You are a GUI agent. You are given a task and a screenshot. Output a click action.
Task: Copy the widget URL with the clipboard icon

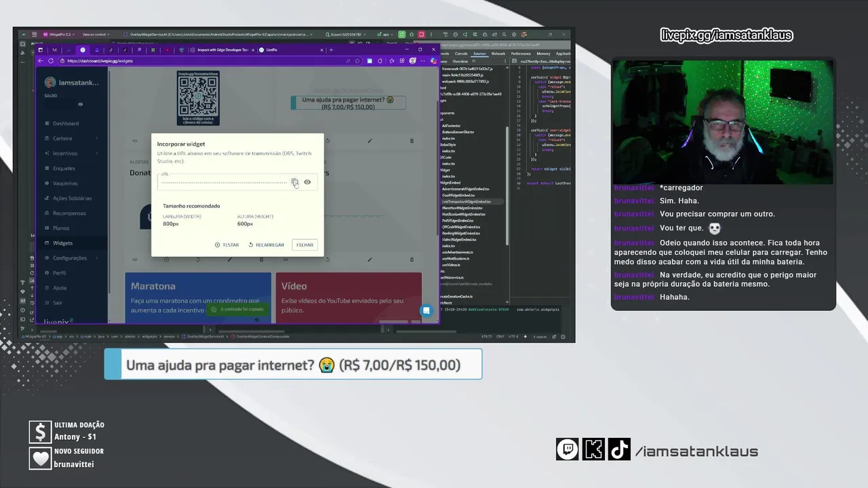(294, 182)
